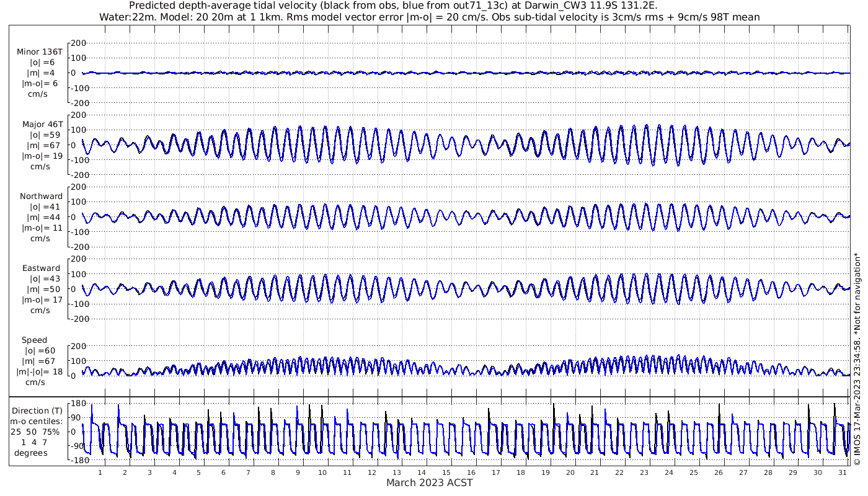The width and height of the screenshot is (868, 496).
Task: Click the vertical IMOS copyright notice
Action: pos(857,358)
